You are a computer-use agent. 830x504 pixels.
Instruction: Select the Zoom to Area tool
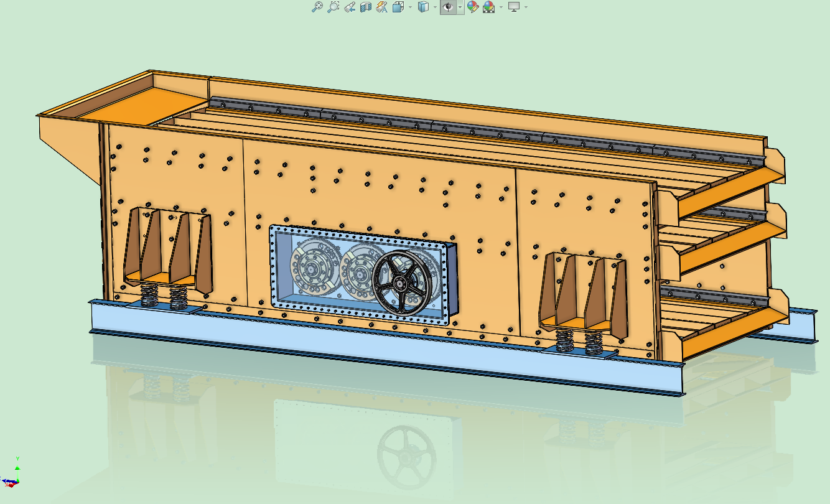(x=333, y=7)
